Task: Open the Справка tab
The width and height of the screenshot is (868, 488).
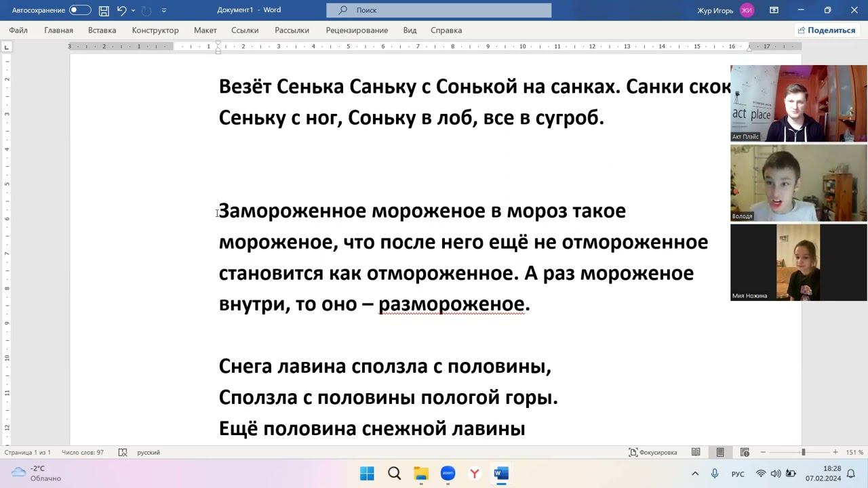Action: click(x=446, y=30)
